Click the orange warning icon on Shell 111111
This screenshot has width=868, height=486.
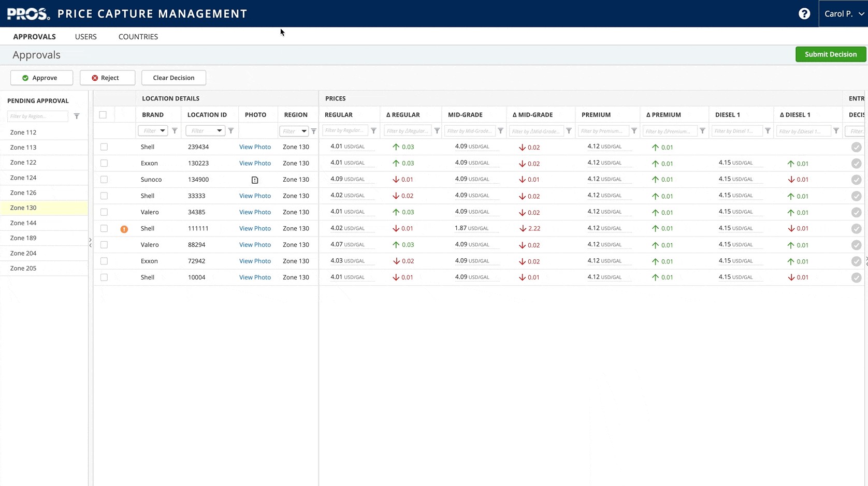coord(124,229)
